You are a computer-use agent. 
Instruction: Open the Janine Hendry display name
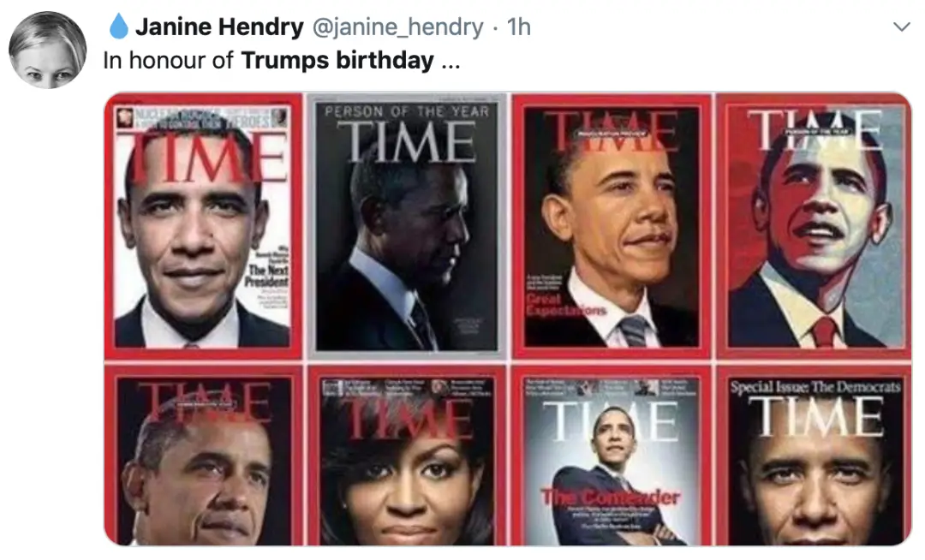219,27
